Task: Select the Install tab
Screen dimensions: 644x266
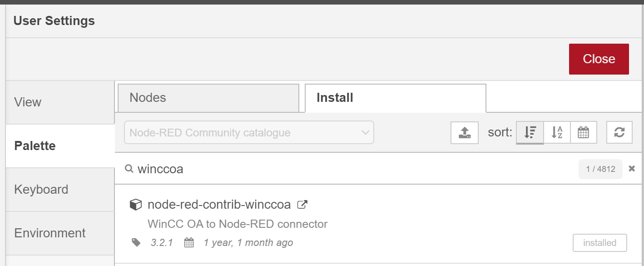Action: click(x=395, y=98)
